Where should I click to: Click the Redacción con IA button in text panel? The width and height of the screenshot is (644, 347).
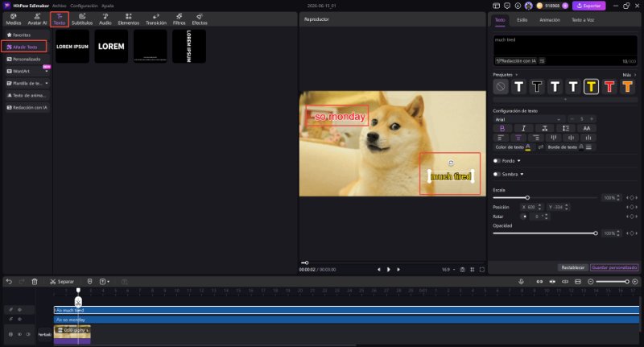coord(516,60)
